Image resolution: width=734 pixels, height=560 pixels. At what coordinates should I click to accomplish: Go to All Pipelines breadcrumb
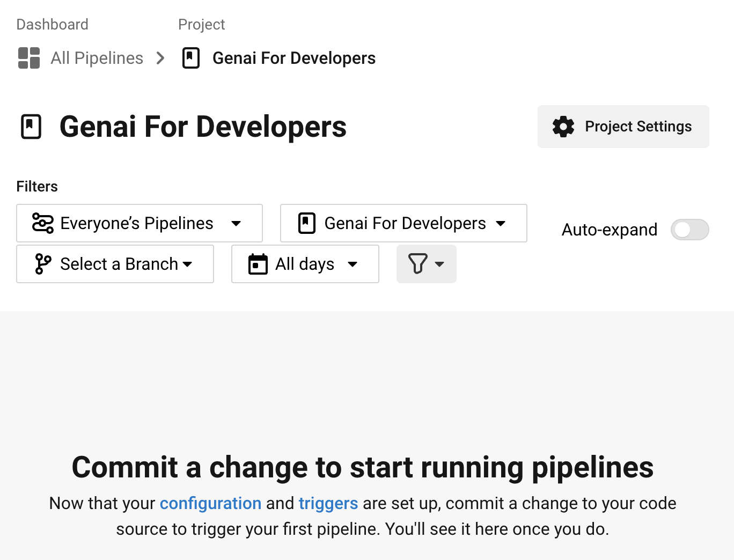(x=97, y=58)
